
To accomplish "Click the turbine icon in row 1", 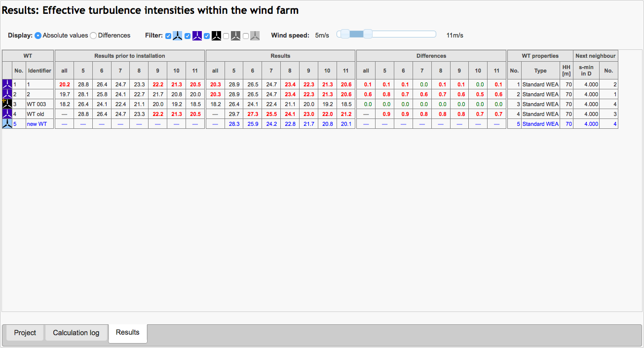I will tap(7, 84).
